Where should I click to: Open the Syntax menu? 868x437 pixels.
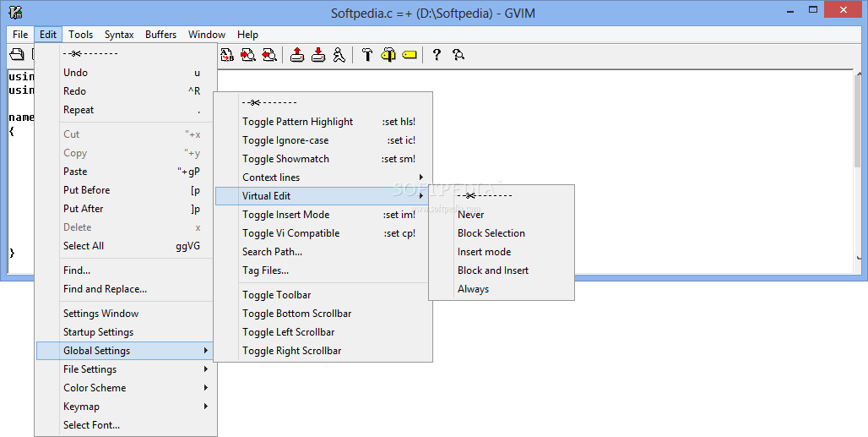pyautogui.click(x=119, y=35)
